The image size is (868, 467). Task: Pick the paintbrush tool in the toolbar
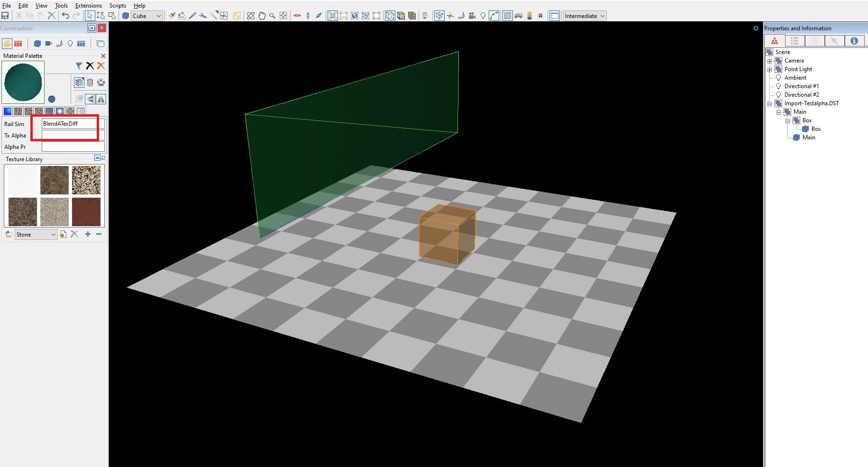coord(171,16)
